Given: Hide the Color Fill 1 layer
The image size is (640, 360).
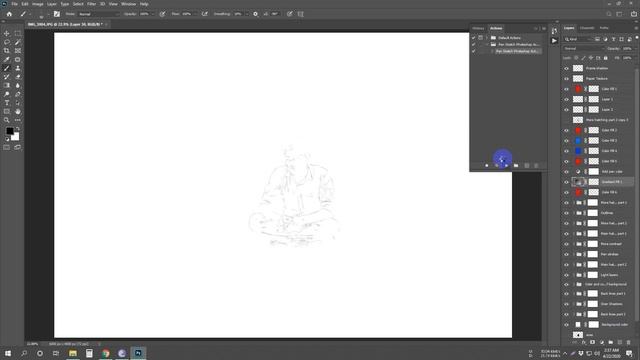Looking at the screenshot, I should click(567, 89).
